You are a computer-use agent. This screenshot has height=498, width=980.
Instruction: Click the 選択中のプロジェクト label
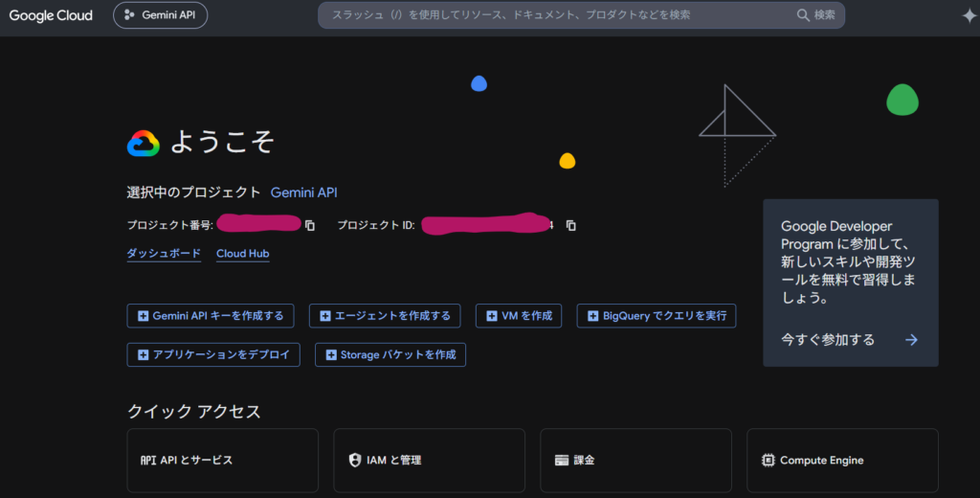pyautogui.click(x=193, y=192)
